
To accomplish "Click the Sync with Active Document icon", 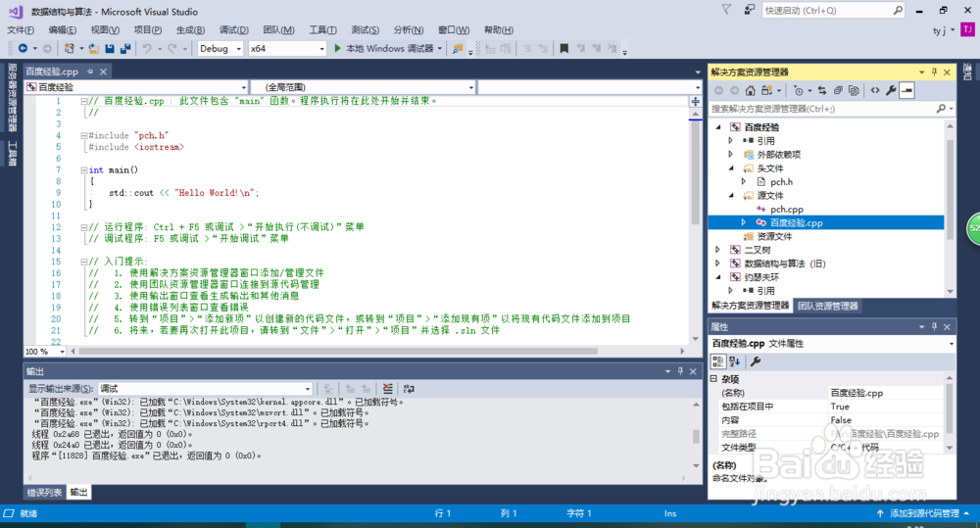I will coord(822,90).
